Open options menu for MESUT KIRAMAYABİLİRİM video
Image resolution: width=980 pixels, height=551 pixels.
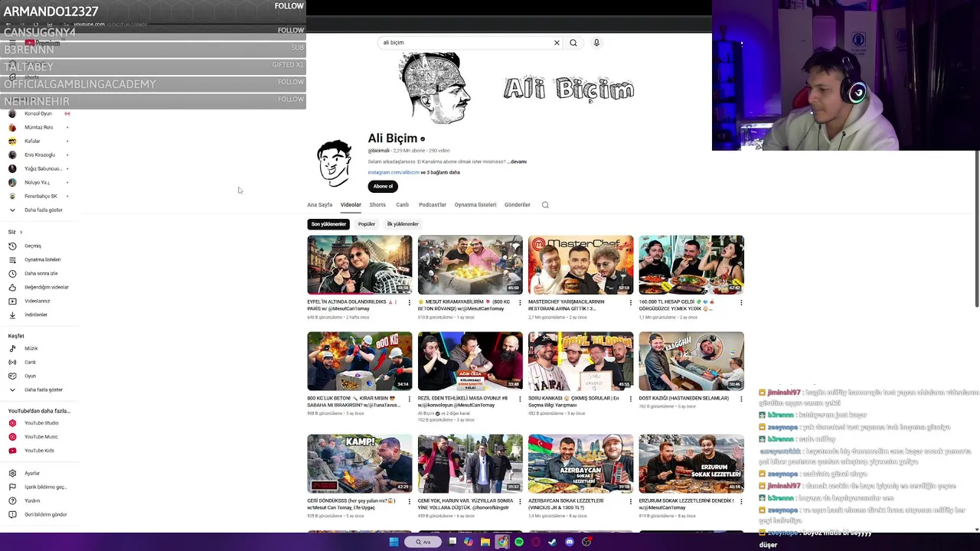coord(519,303)
